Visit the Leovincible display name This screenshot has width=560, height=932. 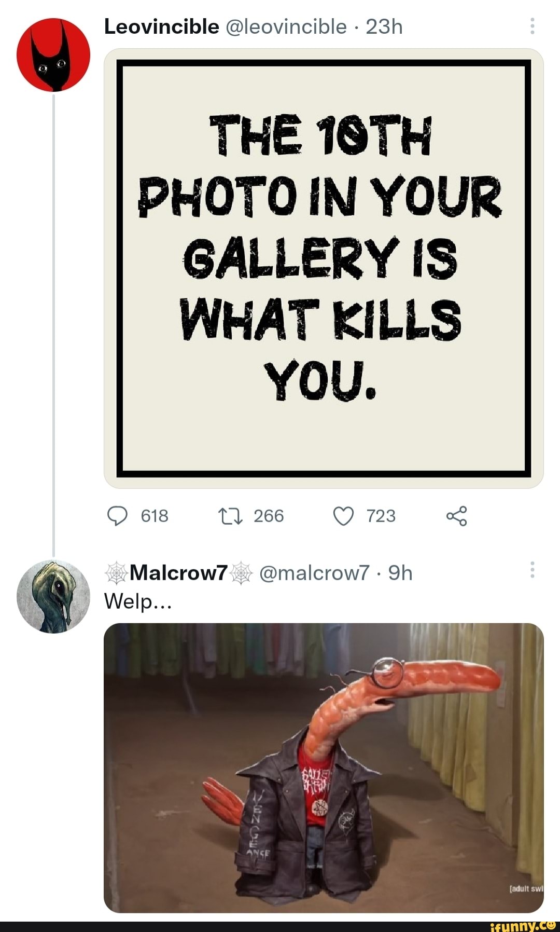[161, 26]
